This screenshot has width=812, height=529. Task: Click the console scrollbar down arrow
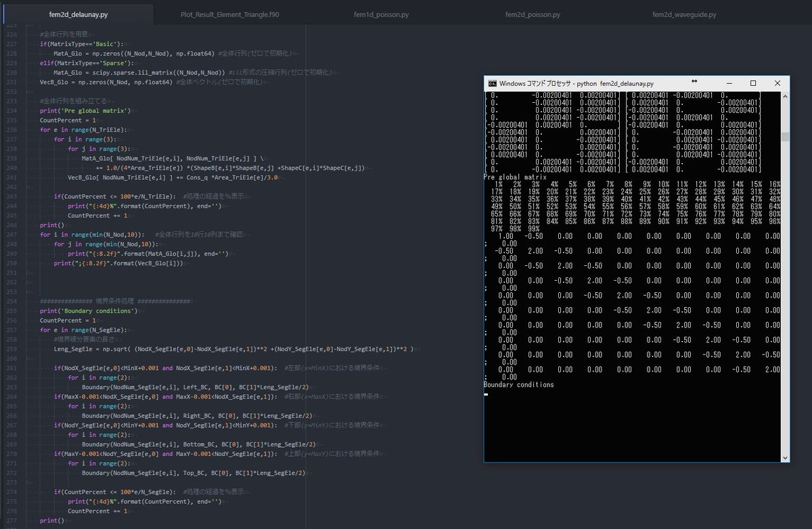[x=785, y=458]
